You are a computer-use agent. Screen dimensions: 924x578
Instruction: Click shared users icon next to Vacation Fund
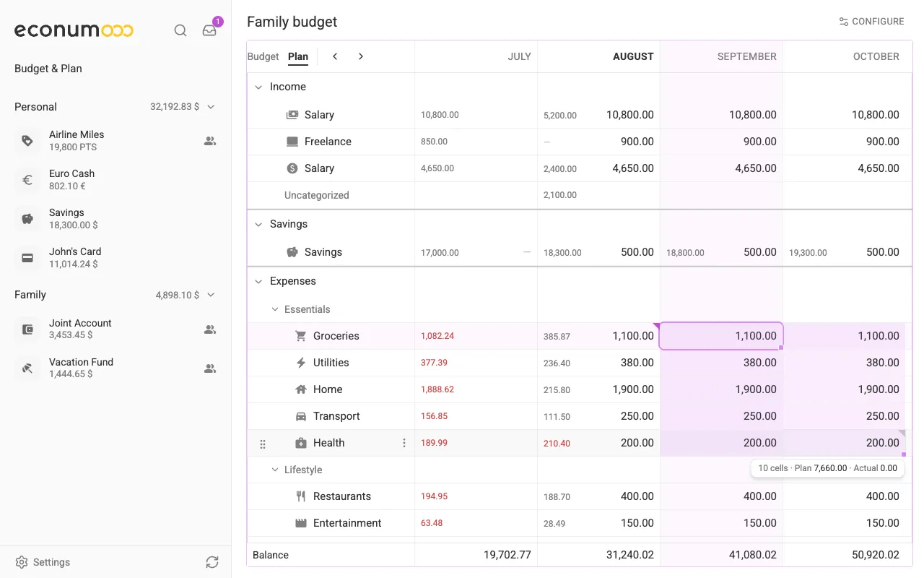tap(210, 368)
